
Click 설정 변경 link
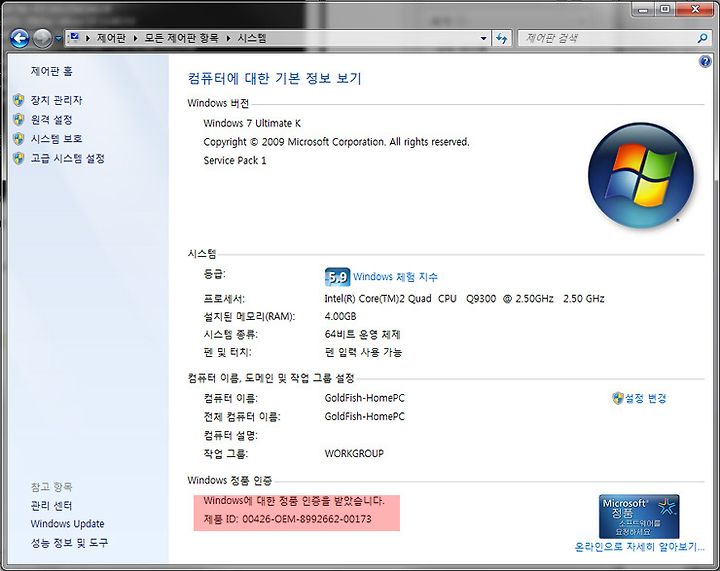tap(646, 398)
